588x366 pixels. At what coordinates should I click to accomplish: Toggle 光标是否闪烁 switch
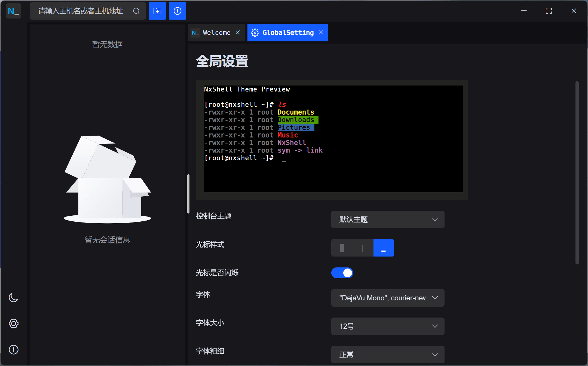342,273
